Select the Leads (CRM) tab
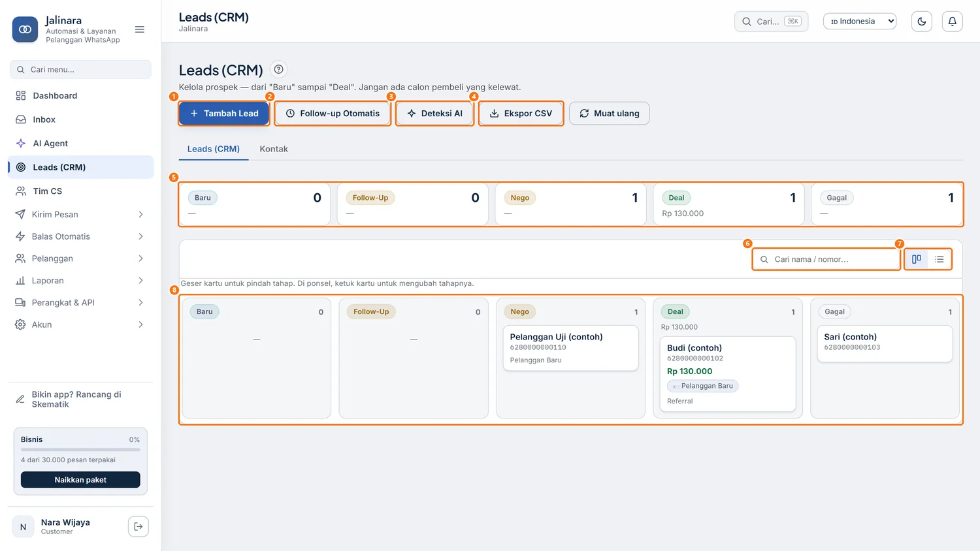 [x=214, y=149]
